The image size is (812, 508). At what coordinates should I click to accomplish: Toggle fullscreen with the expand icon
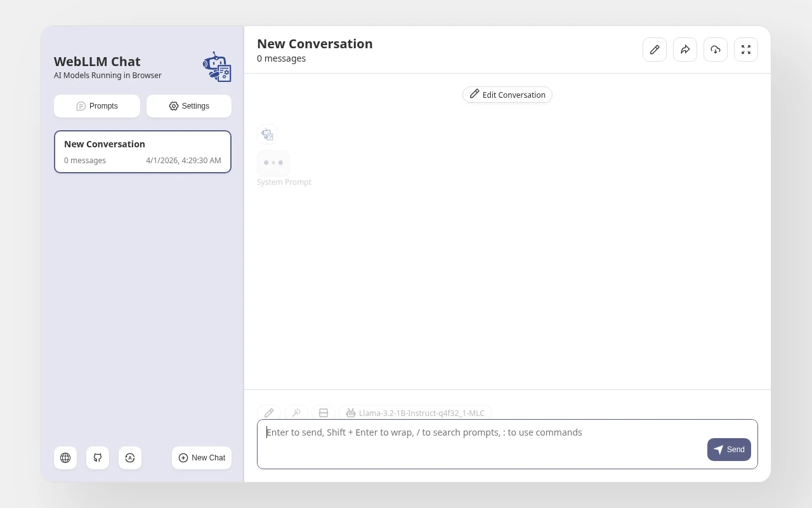[746, 50]
